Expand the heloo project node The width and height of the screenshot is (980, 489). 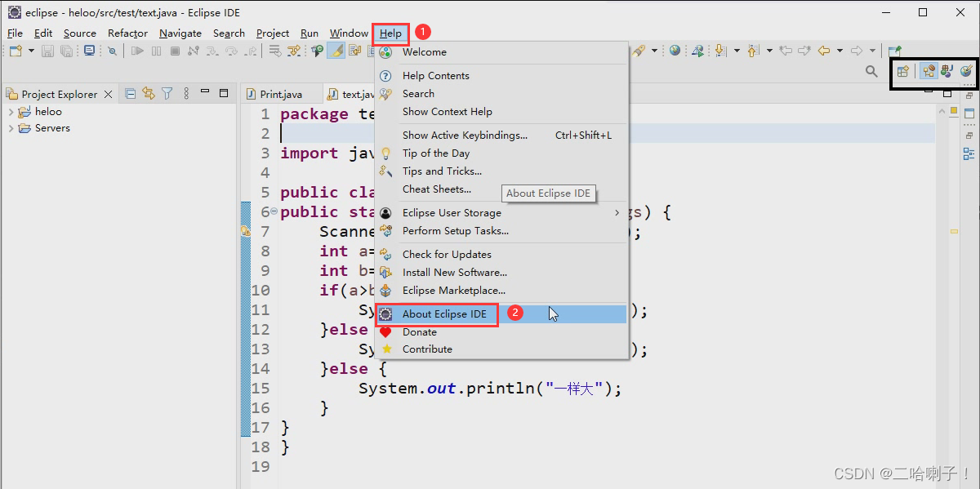[x=11, y=112]
